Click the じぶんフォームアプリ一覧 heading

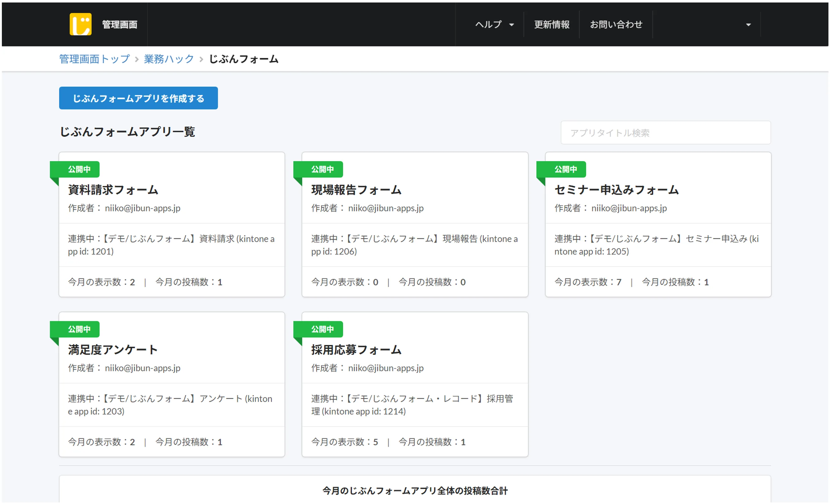click(x=127, y=132)
